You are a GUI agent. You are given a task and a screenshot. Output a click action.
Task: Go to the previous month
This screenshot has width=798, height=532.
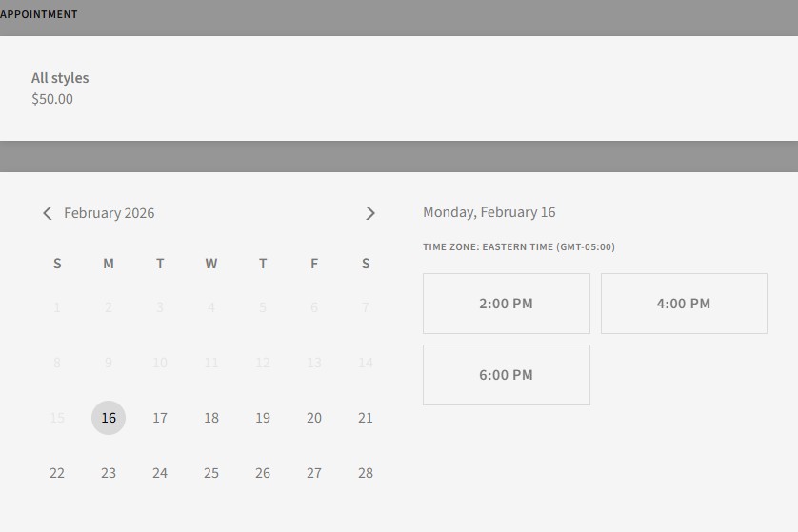tap(48, 213)
